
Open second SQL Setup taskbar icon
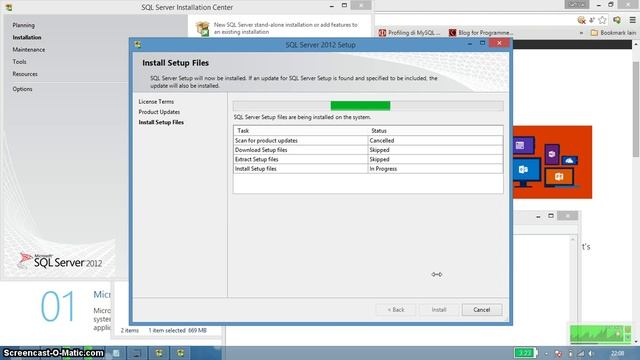(180, 353)
